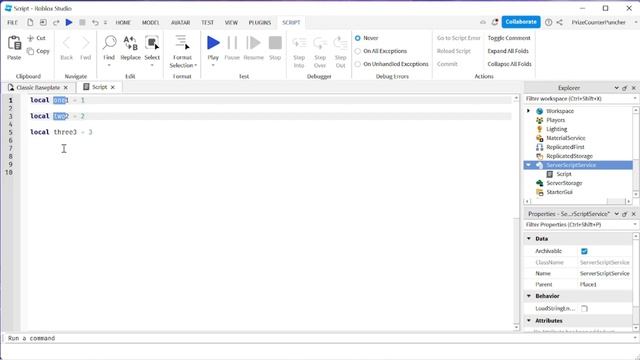The height and width of the screenshot is (360, 640).
Task: Click Format Selection icon
Action: (x=182, y=43)
